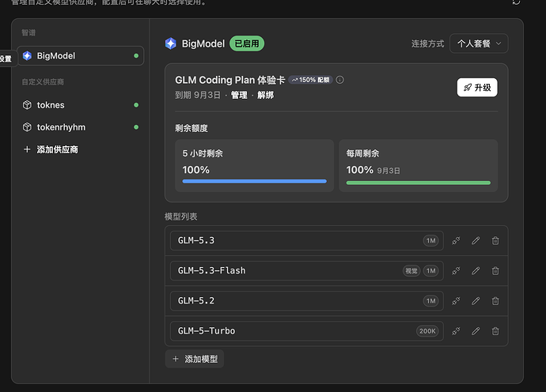Screen dimensions: 546x392
Task: Click 添加供应商 to add a provider
Action: pos(51,149)
